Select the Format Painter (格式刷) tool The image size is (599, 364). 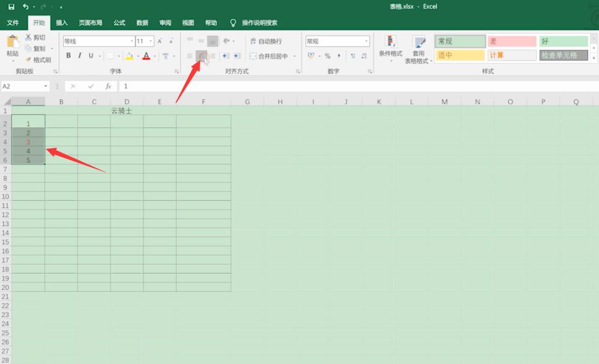coord(38,60)
